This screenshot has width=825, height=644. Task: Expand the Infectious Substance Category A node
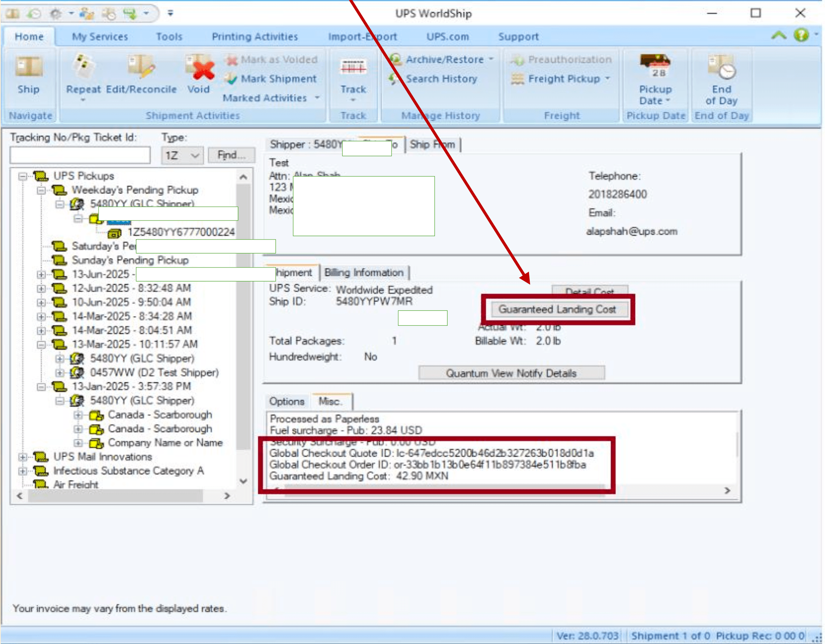(23, 472)
